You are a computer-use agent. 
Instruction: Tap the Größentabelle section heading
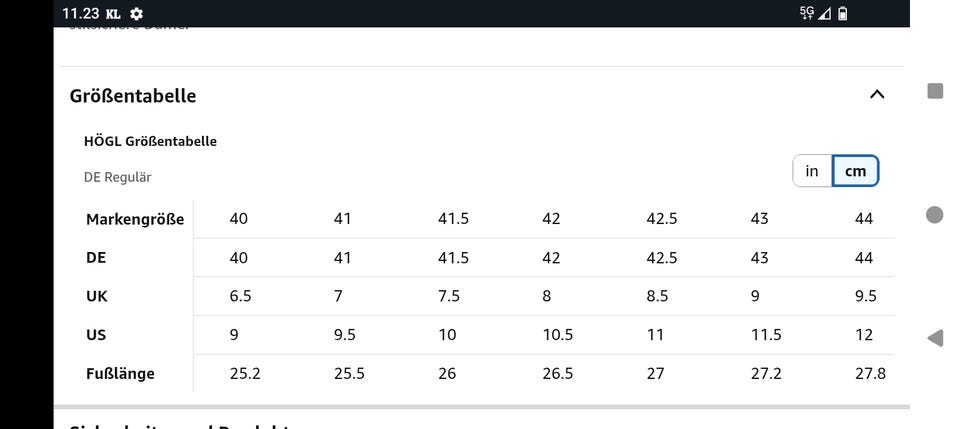(x=133, y=96)
